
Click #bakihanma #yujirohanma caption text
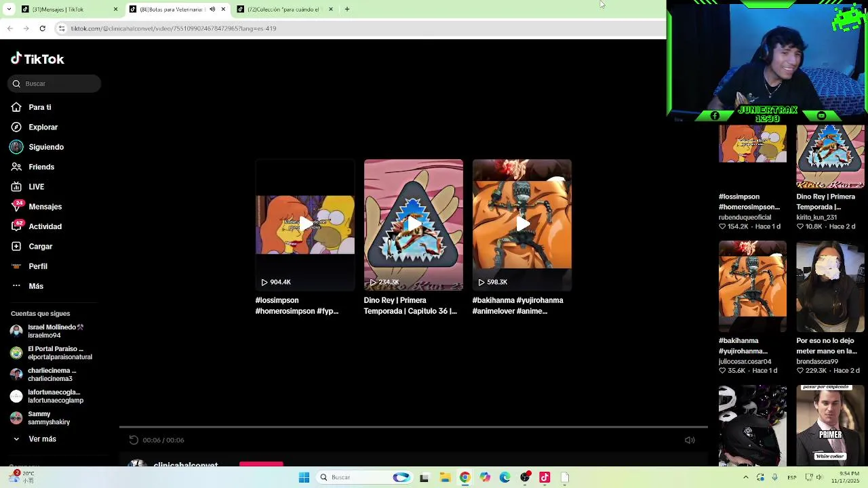point(517,306)
